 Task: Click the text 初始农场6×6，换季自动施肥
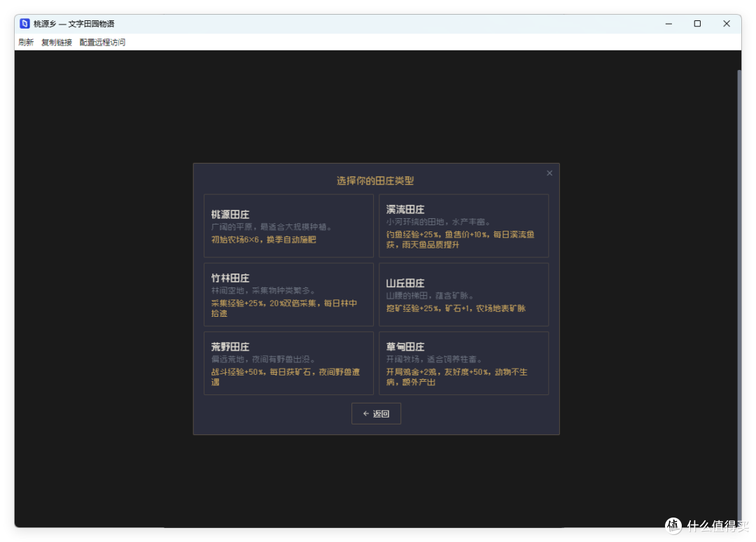pos(263,239)
